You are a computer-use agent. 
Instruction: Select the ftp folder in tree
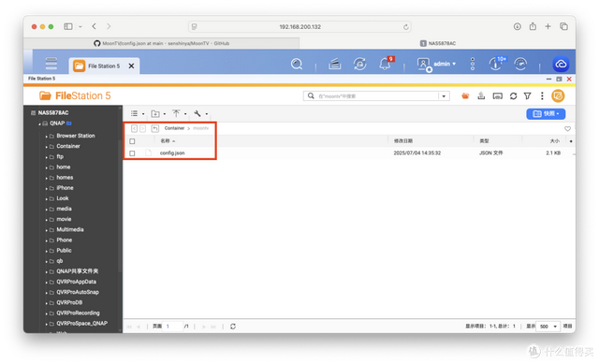coord(60,156)
